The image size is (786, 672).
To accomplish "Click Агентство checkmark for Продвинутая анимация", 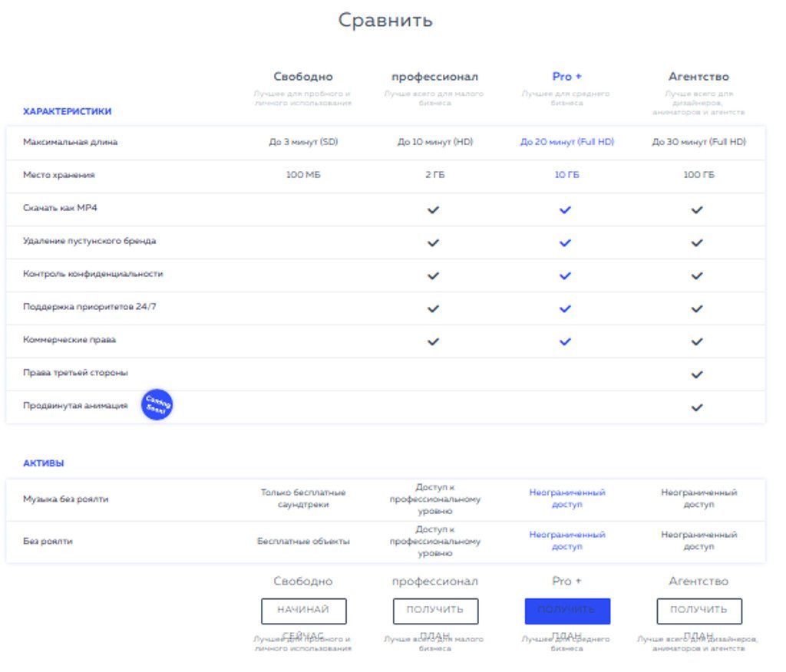I will 697,407.
